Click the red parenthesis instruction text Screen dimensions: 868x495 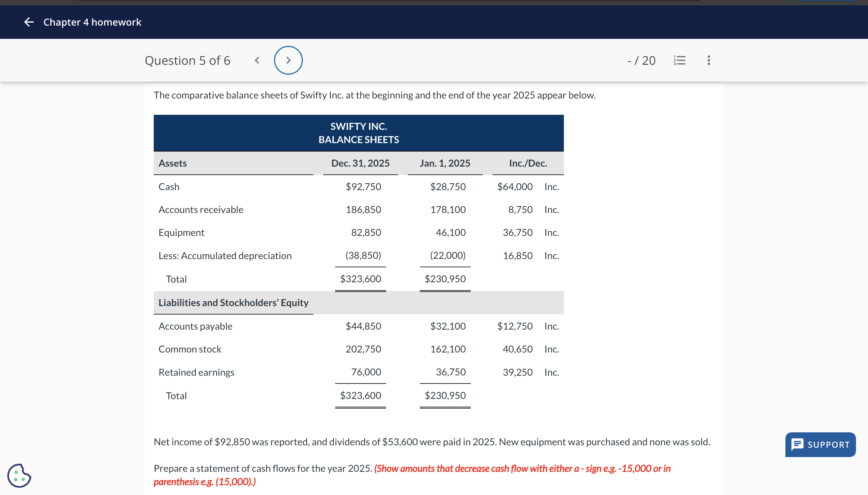coord(522,468)
